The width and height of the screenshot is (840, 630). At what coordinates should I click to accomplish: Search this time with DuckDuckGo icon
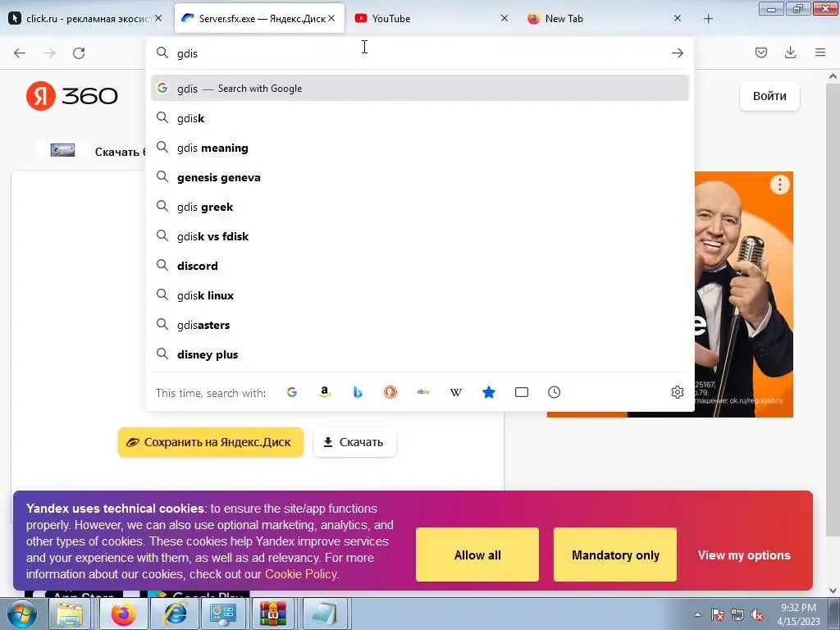[x=390, y=392]
